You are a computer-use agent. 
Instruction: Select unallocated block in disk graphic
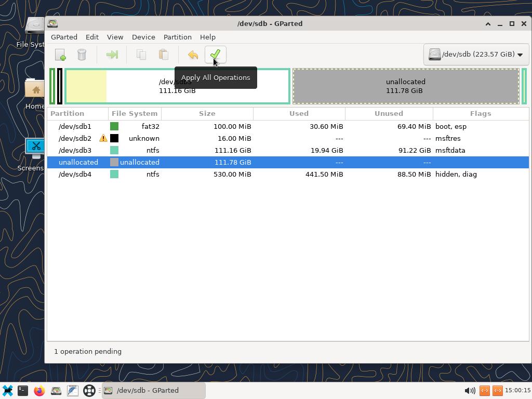tap(405, 86)
